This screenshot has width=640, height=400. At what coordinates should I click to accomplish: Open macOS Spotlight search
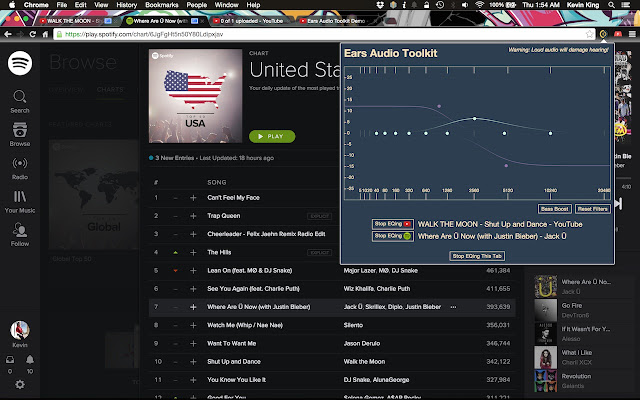pos(611,5)
